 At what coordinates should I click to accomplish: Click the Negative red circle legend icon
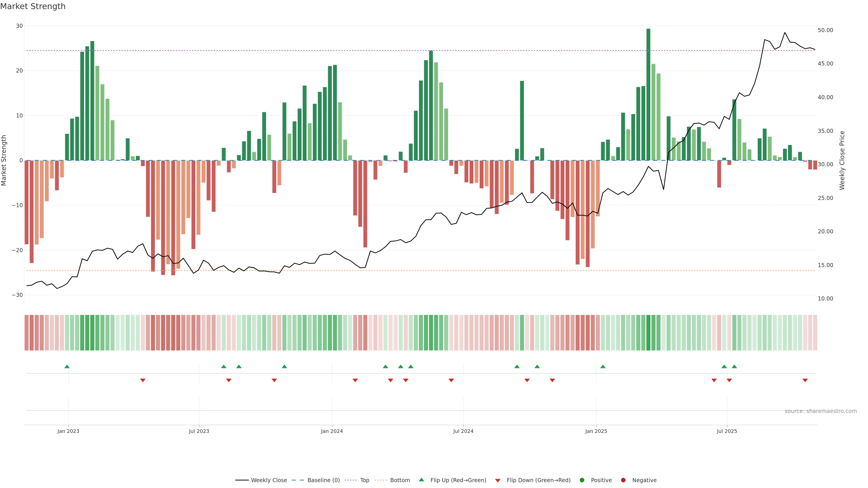click(x=623, y=480)
